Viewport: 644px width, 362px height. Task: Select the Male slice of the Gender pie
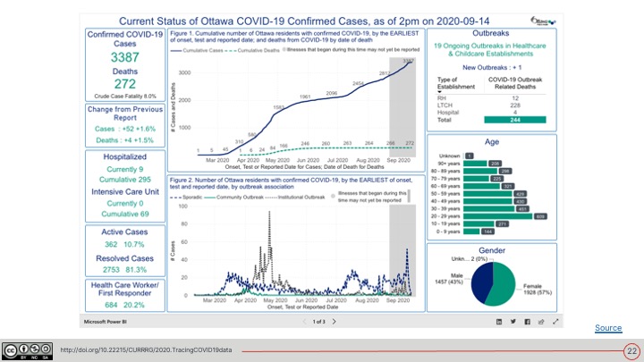(x=481, y=282)
